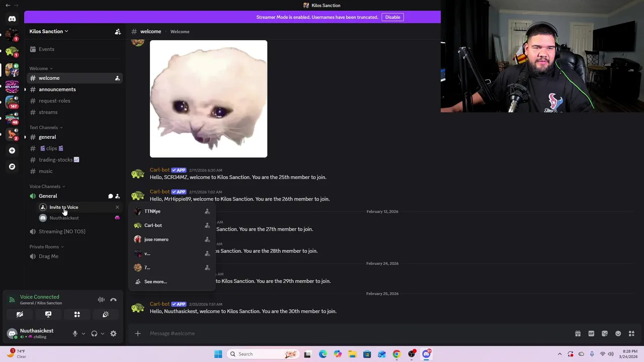Open output device options arrow next to headphones
The width and height of the screenshot is (644, 362).
(x=103, y=333)
